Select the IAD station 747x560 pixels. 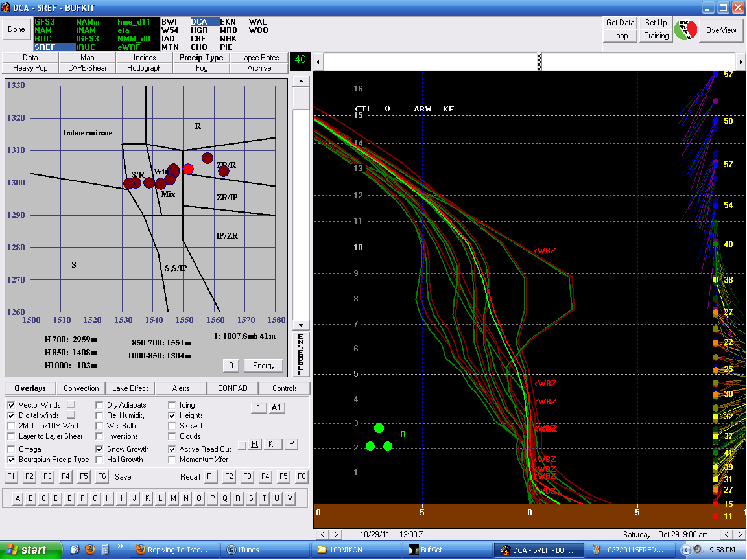point(168,39)
